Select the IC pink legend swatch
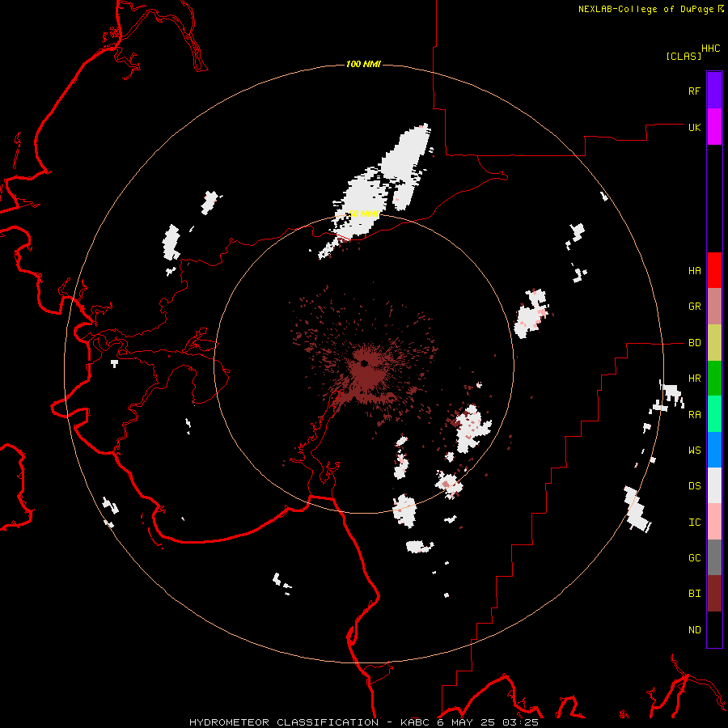 [714, 522]
